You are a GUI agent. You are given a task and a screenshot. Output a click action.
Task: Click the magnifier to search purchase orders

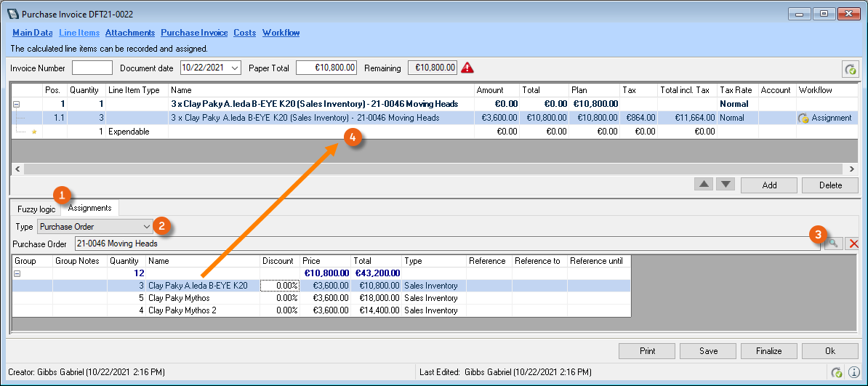(833, 244)
